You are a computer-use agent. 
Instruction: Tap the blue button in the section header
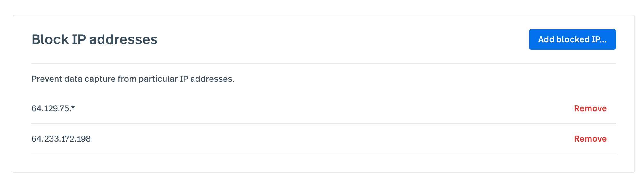pyautogui.click(x=572, y=39)
